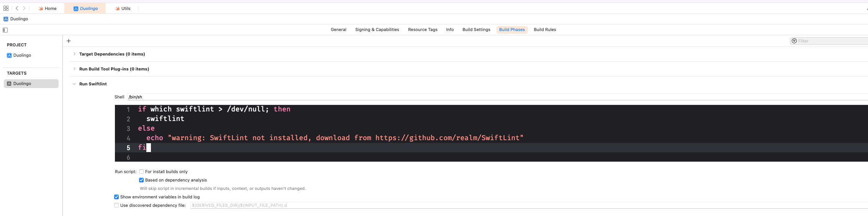Expand Run Build Tool Plug-ins section

coord(74,69)
